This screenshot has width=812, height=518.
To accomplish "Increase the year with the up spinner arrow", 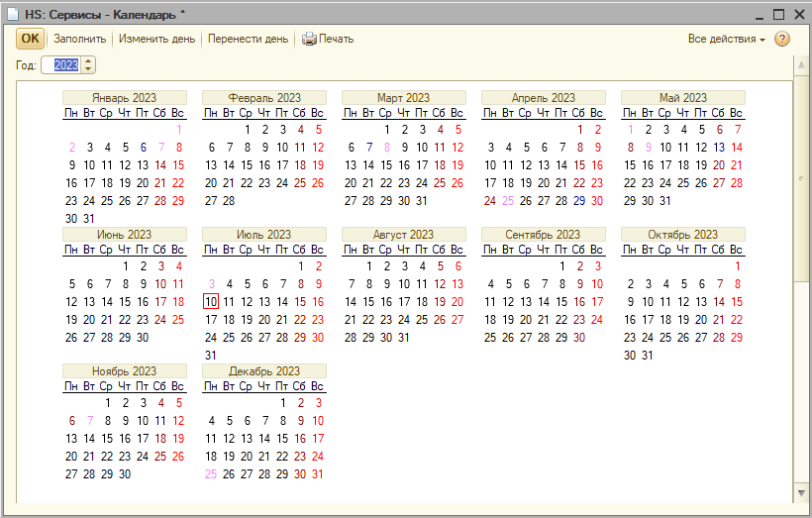I will pos(89,60).
